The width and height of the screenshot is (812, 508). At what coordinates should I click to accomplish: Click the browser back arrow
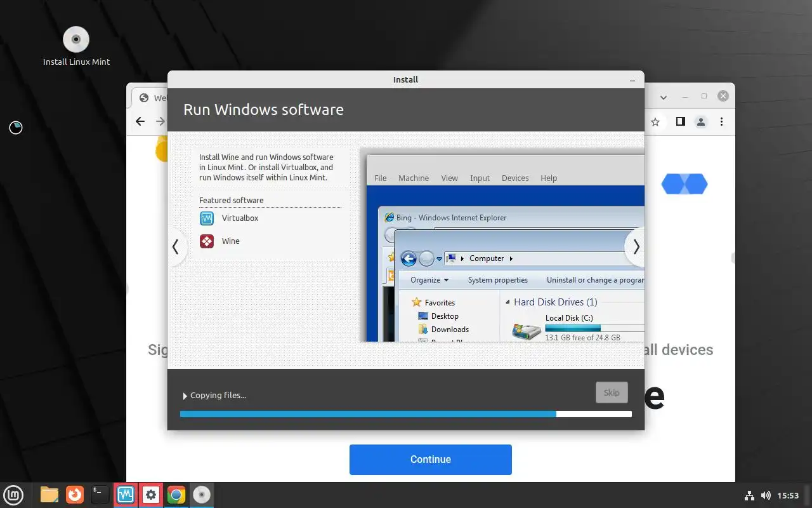[x=140, y=121]
